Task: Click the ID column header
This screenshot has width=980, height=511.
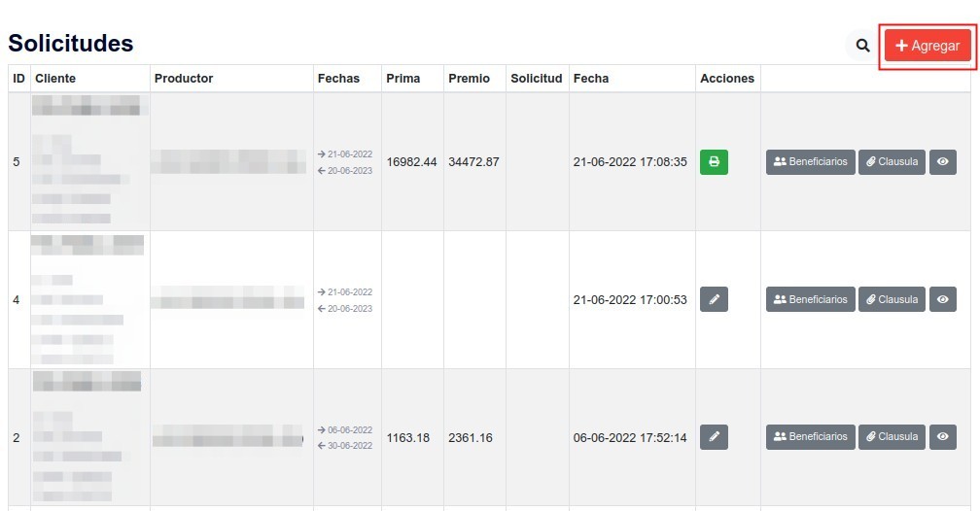Action: (x=18, y=79)
